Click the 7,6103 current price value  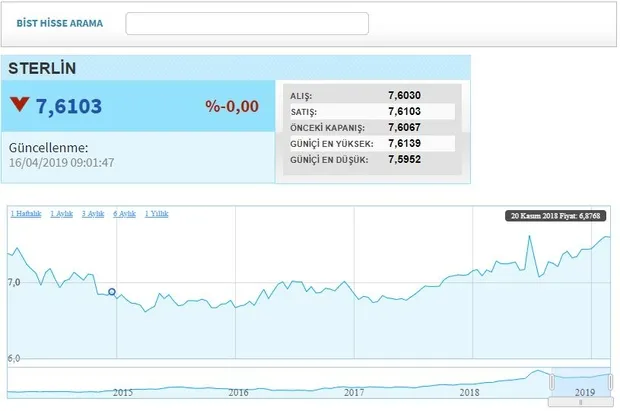(x=69, y=106)
